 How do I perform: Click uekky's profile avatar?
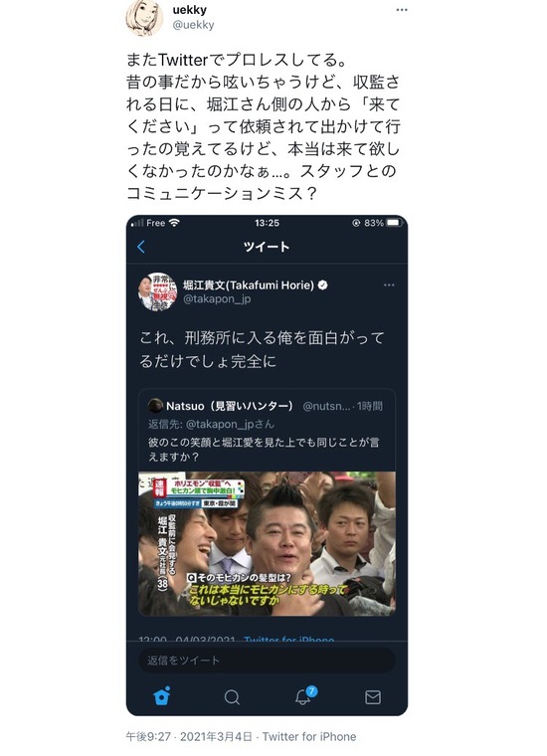144,18
